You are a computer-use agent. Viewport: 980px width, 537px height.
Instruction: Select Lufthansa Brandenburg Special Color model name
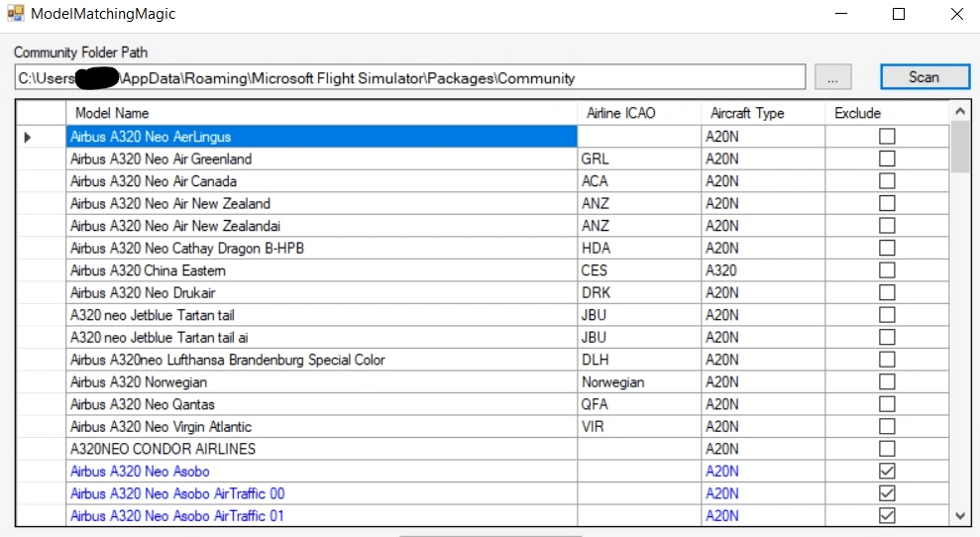point(321,360)
